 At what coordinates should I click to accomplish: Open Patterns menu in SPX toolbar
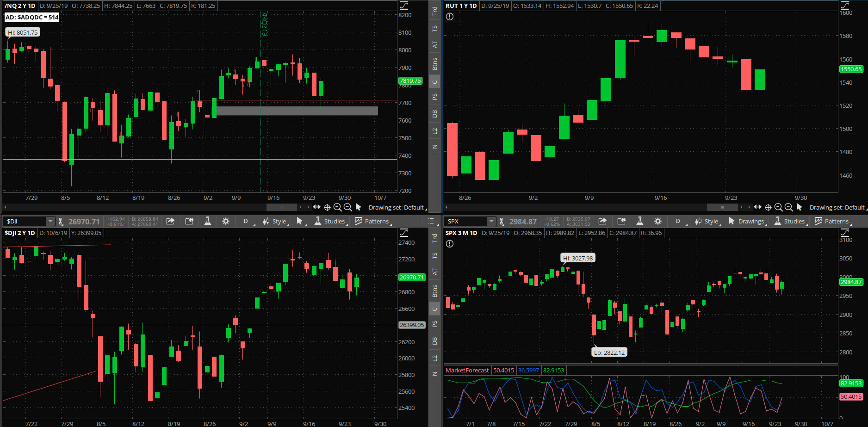tap(833, 221)
